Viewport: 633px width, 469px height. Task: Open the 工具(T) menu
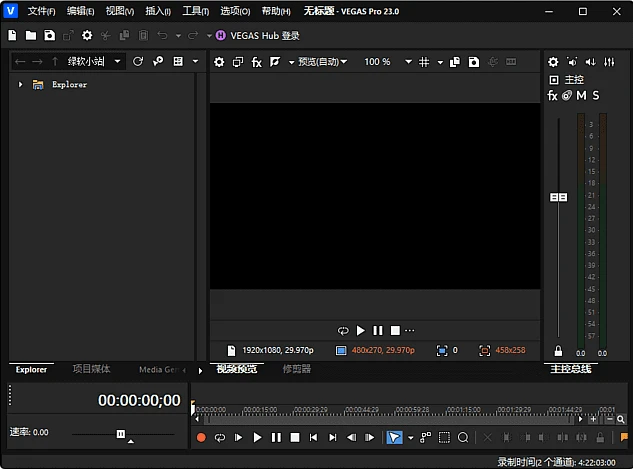tap(195, 11)
